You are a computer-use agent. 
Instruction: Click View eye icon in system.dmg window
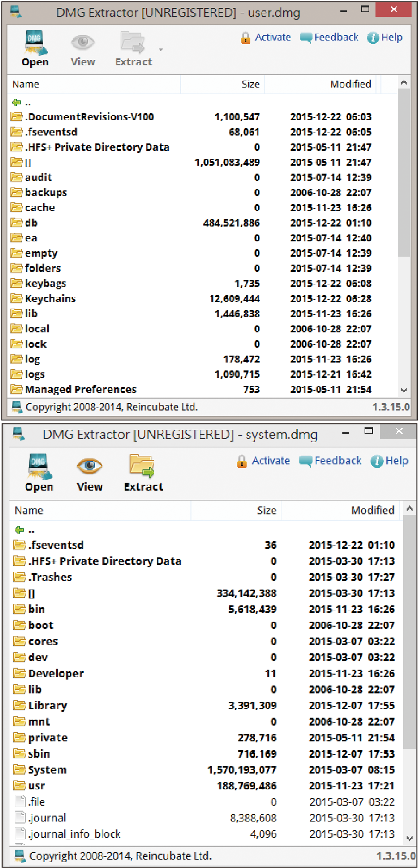[x=90, y=466]
